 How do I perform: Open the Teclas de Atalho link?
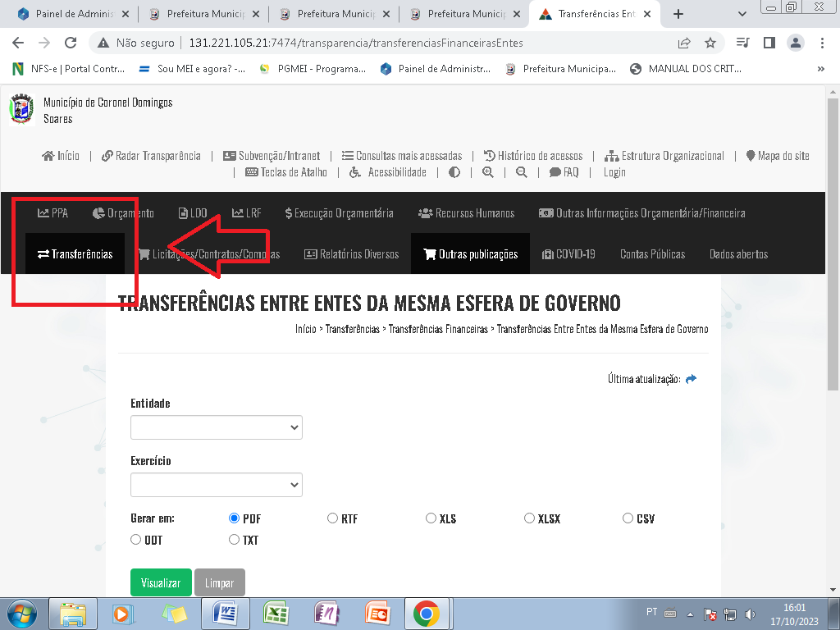(286, 172)
